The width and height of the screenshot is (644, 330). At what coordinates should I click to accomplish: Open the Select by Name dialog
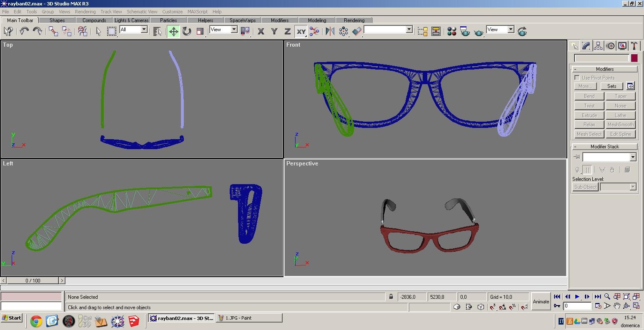click(x=157, y=31)
